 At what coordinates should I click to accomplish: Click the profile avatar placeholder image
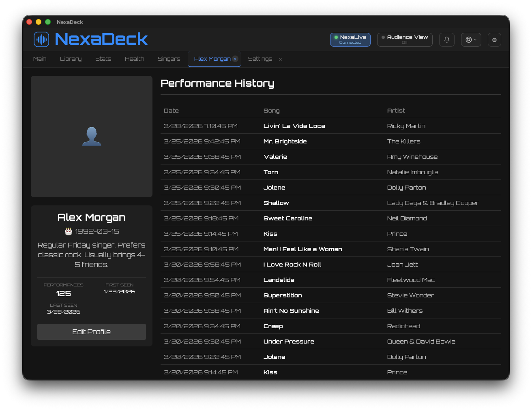tap(92, 137)
